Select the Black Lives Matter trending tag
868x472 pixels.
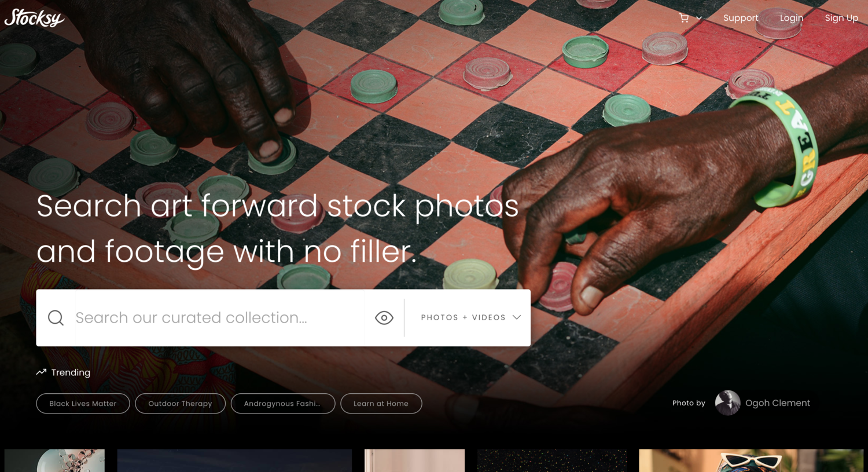(x=83, y=404)
